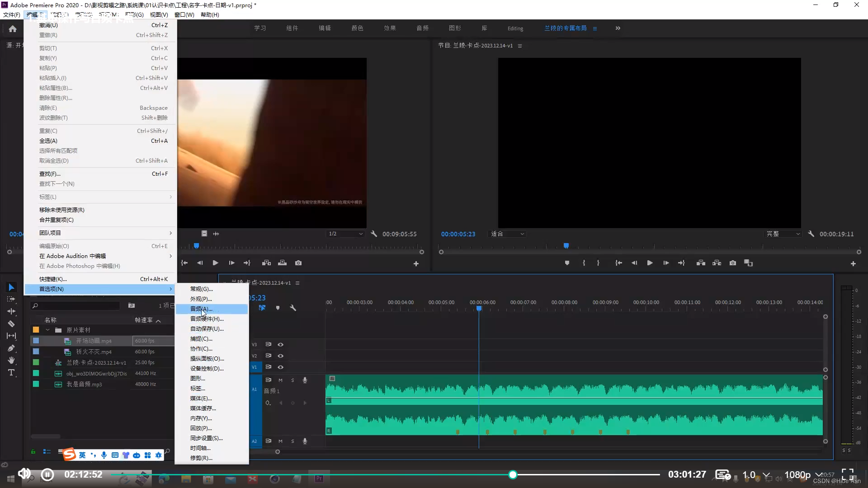The height and width of the screenshot is (488, 868).
Task: Play in the Source monitor
Action: point(215,263)
